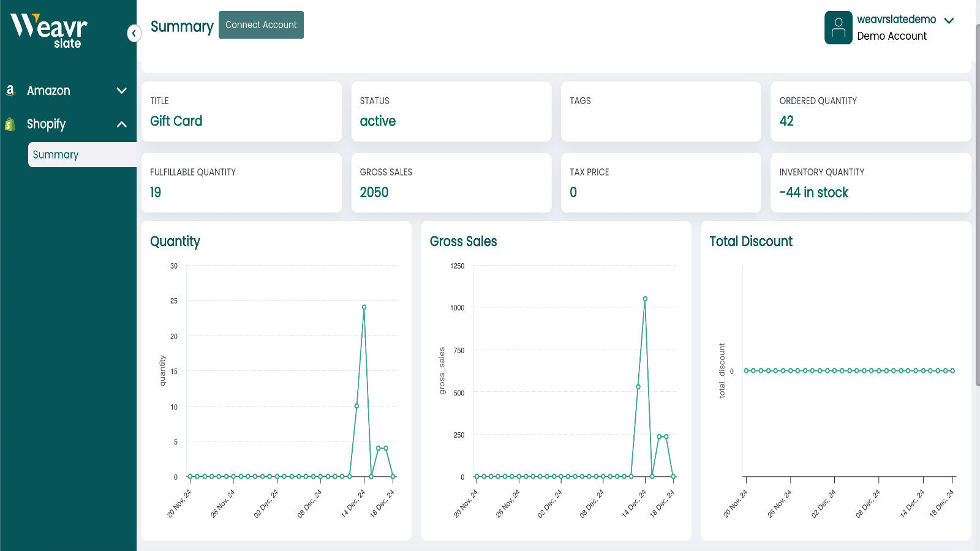
Task: Click the Quantity chart peak point at 24
Action: (364, 307)
